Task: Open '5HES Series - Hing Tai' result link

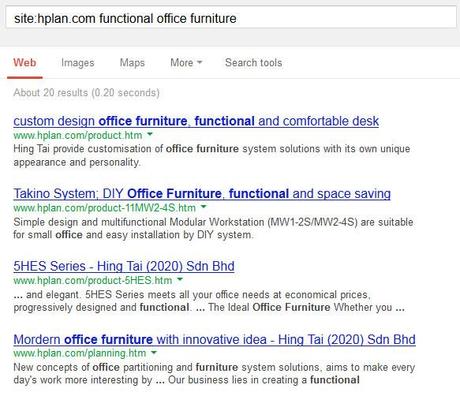Action: tap(124, 266)
